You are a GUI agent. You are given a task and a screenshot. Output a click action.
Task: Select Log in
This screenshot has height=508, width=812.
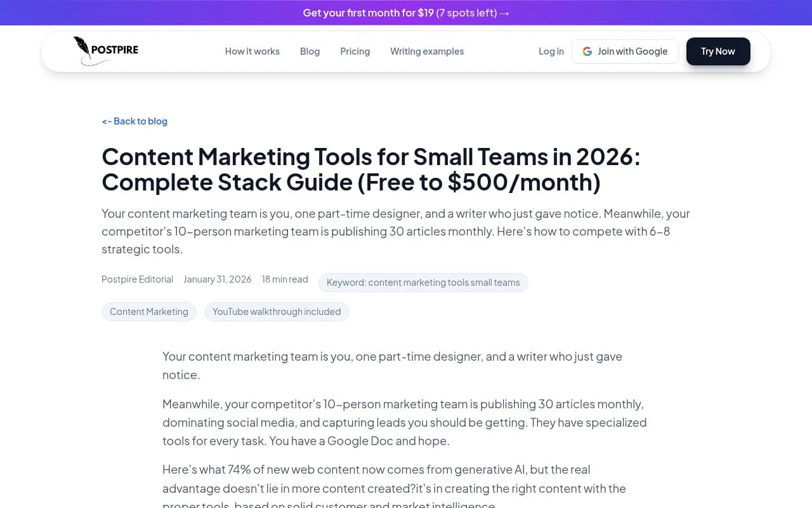coord(551,51)
